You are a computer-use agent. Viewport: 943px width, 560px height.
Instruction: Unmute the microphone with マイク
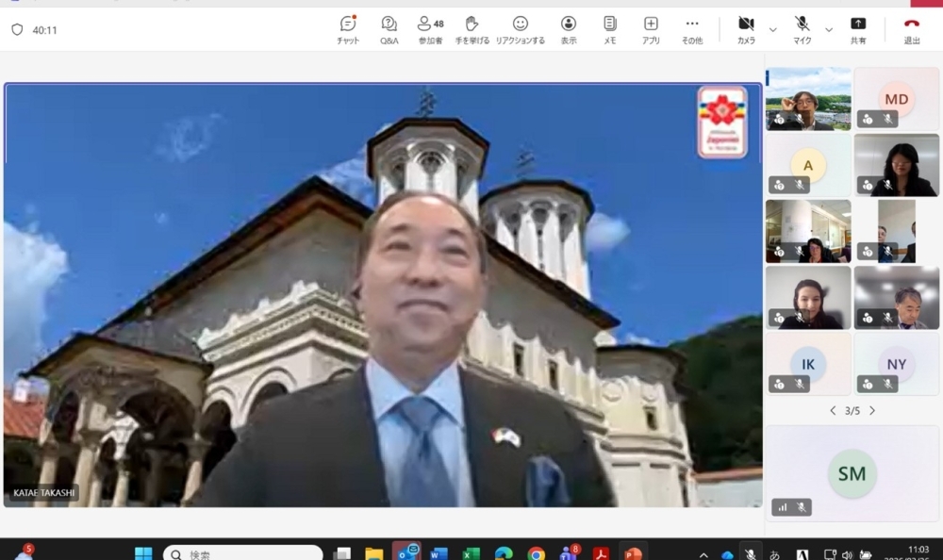click(x=802, y=29)
